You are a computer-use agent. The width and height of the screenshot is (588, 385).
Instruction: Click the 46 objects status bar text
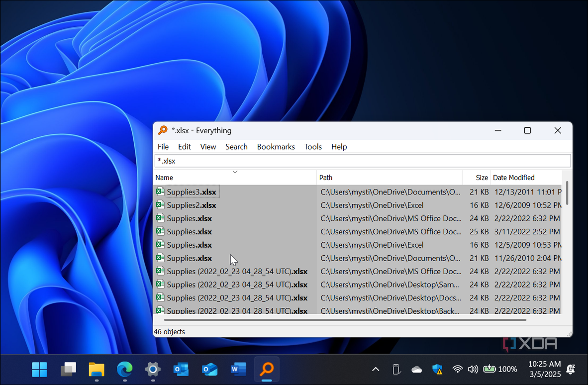tap(169, 332)
